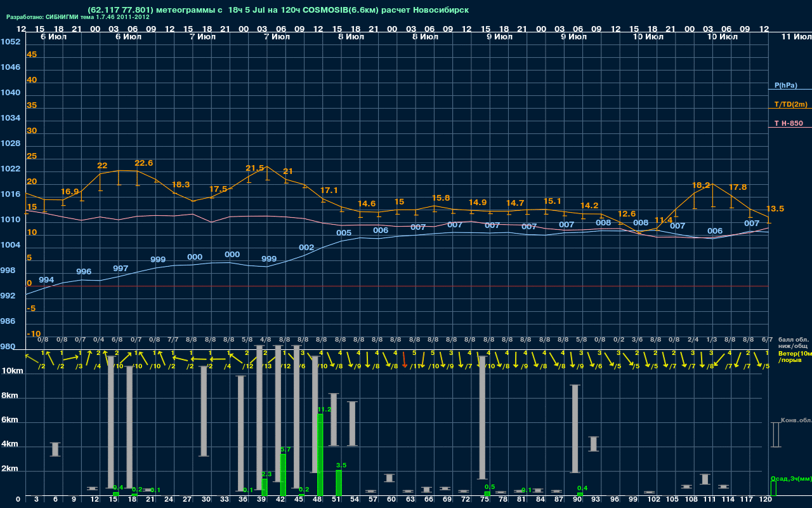Select temperature value 11.4
Image resolution: width=812 pixels, height=508 pixels.
(663, 220)
